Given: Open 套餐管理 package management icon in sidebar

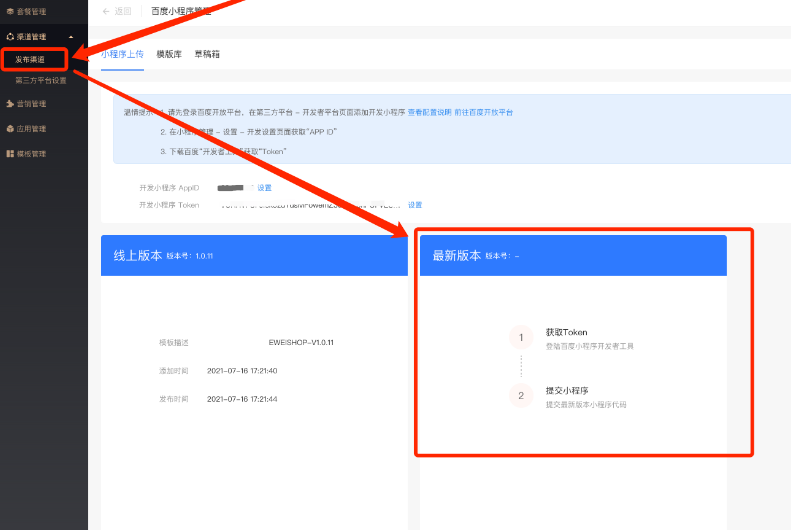Looking at the screenshot, I should coord(10,11).
